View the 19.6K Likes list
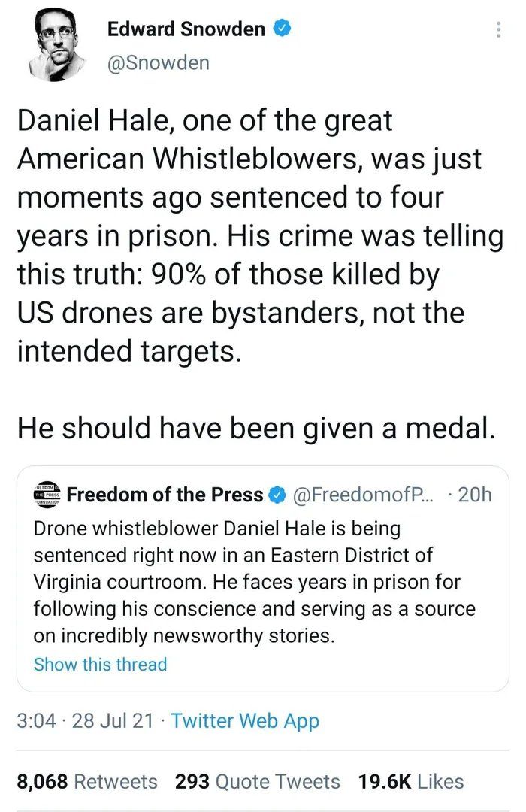This screenshot has width=526, height=812. click(x=411, y=781)
